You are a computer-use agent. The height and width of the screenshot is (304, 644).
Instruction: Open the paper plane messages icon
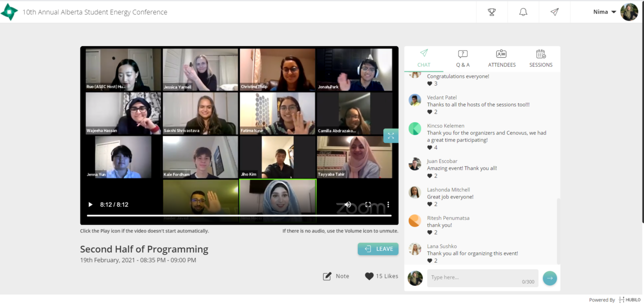(554, 12)
